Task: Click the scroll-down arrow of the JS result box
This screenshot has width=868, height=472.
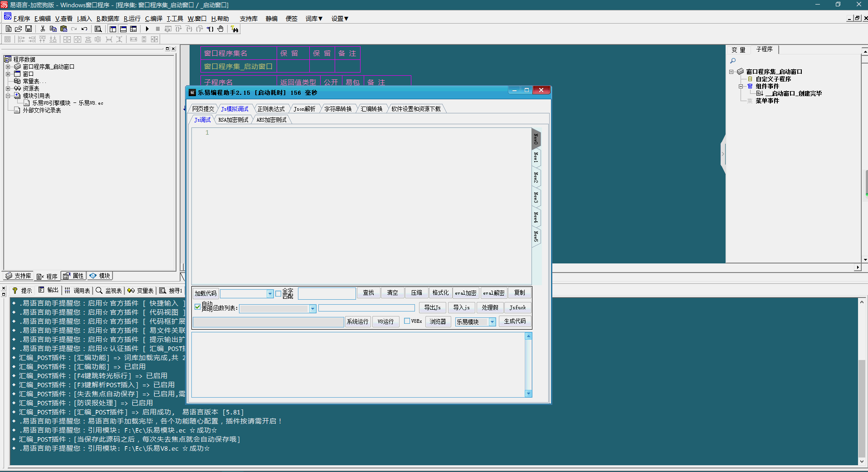Action: click(528, 394)
